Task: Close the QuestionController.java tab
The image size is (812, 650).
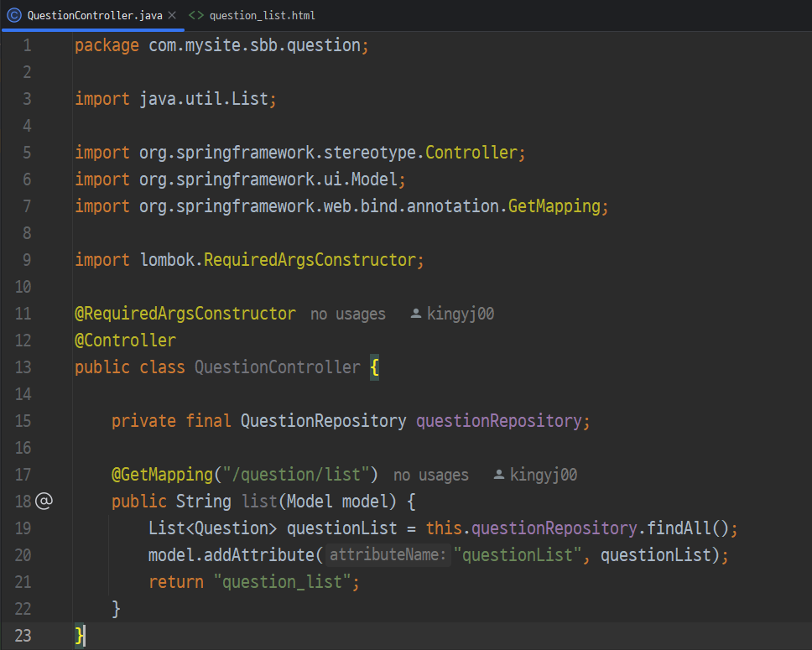Action: point(172,16)
